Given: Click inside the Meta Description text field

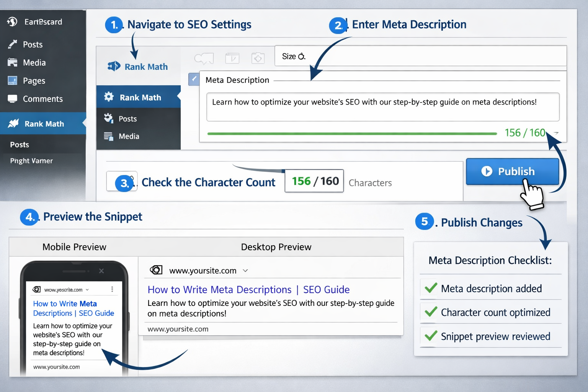Looking at the screenshot, I should [x=382, y=107].
